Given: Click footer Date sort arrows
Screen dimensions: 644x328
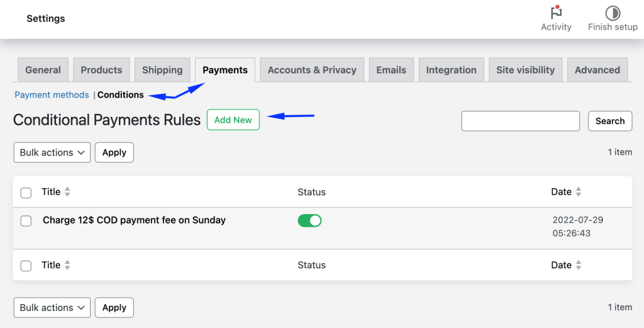Looking at the screenshot, I should pyautogui.click(x=579, y=265).
